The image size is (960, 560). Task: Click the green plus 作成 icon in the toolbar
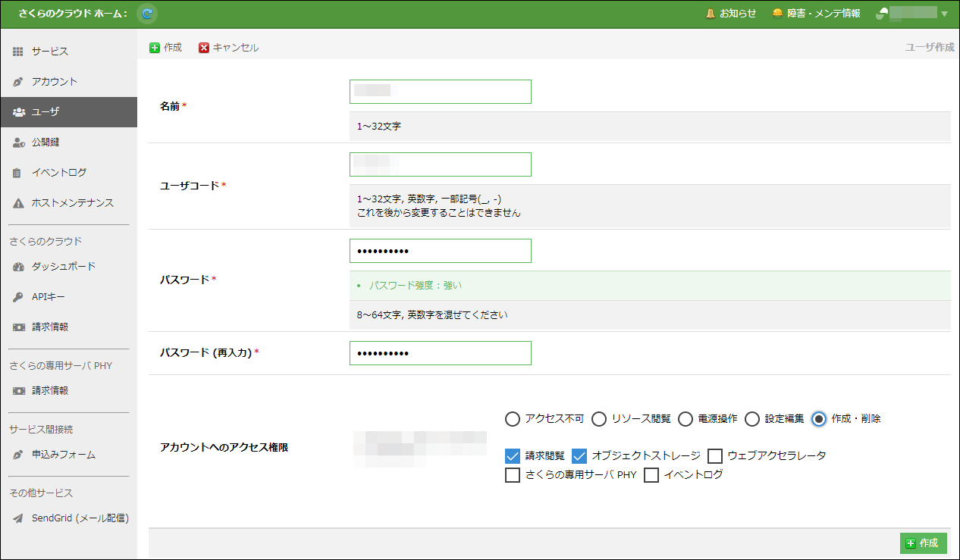pos(155,48)
